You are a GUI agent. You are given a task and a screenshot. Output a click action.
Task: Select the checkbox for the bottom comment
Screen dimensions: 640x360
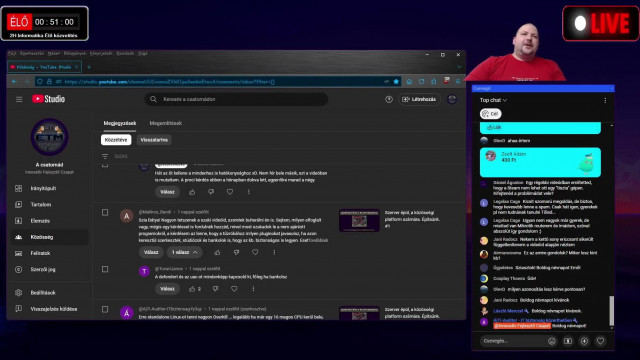[x=105, y=309]
